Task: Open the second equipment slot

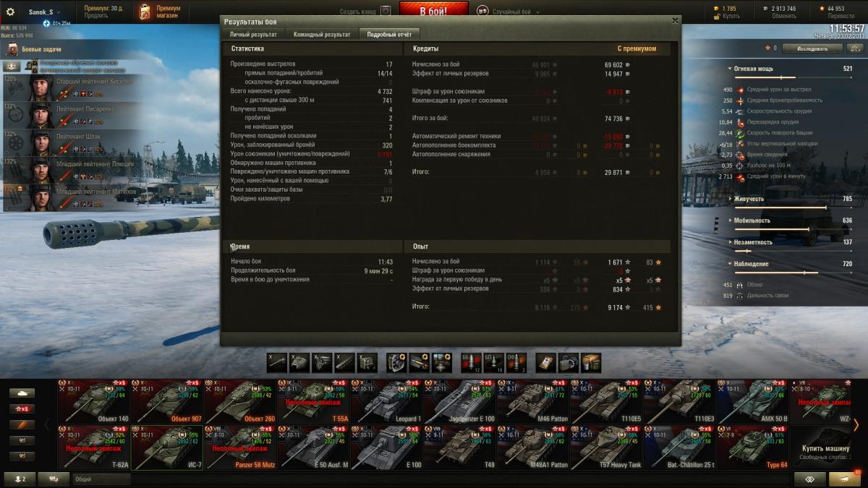Action: pos(419,362)
